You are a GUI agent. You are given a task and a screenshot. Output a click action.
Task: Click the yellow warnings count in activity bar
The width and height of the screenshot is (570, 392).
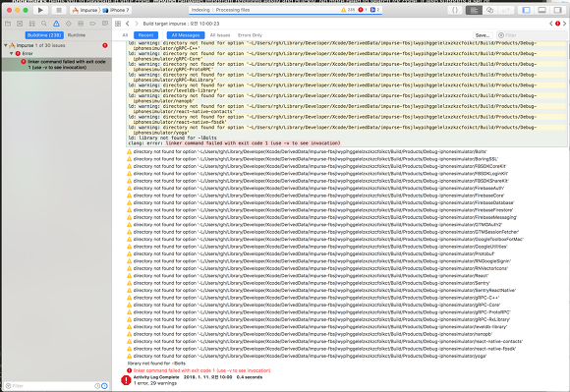[348, 10]
